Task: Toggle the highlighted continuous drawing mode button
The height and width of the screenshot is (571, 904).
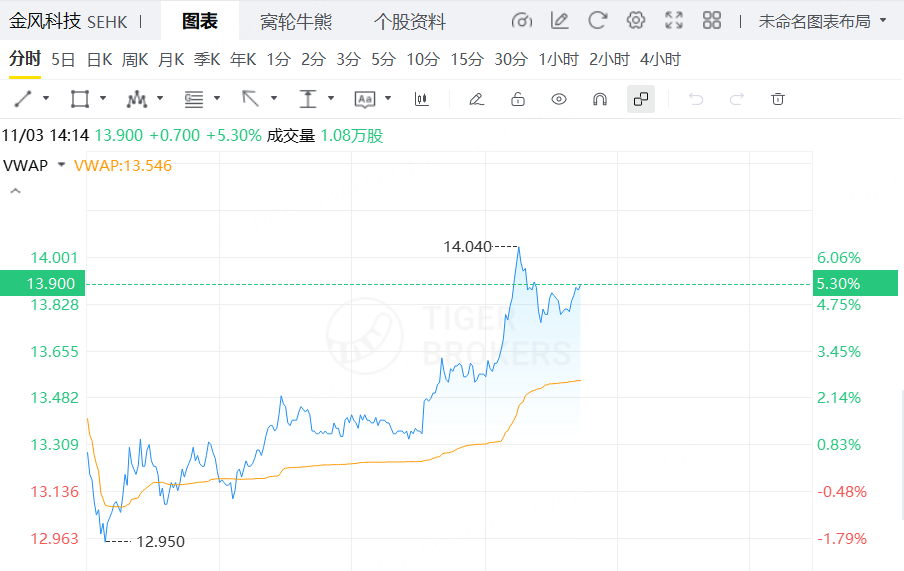Action: pyautogui.click(x=641, y=99)
